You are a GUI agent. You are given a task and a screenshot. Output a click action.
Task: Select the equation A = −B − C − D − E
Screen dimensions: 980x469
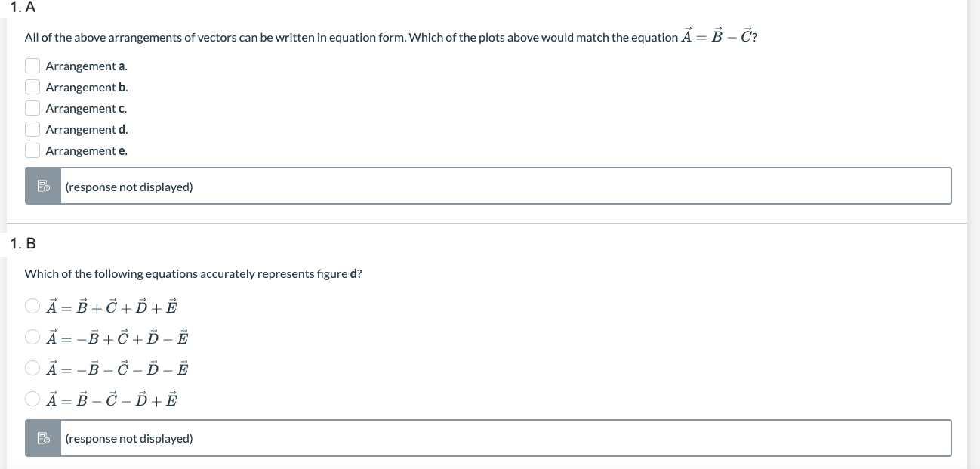click(x=32, y=368)
